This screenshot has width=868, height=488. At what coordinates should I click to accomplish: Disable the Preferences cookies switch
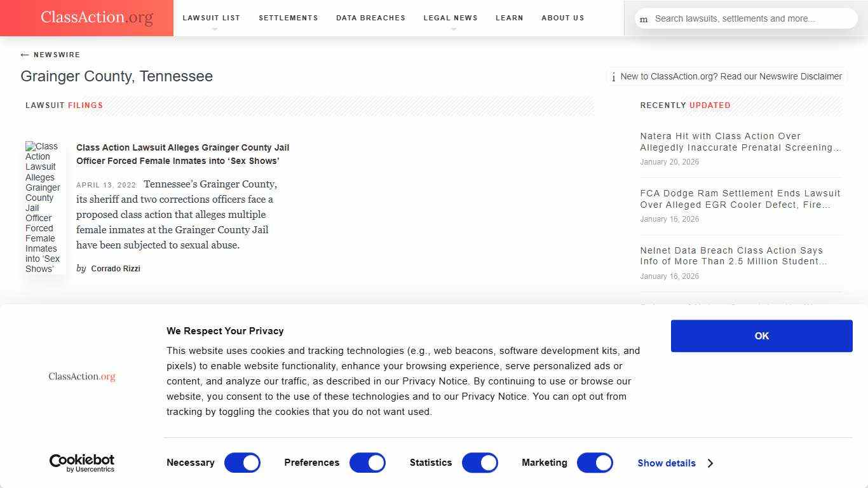(x=367, y=463)
